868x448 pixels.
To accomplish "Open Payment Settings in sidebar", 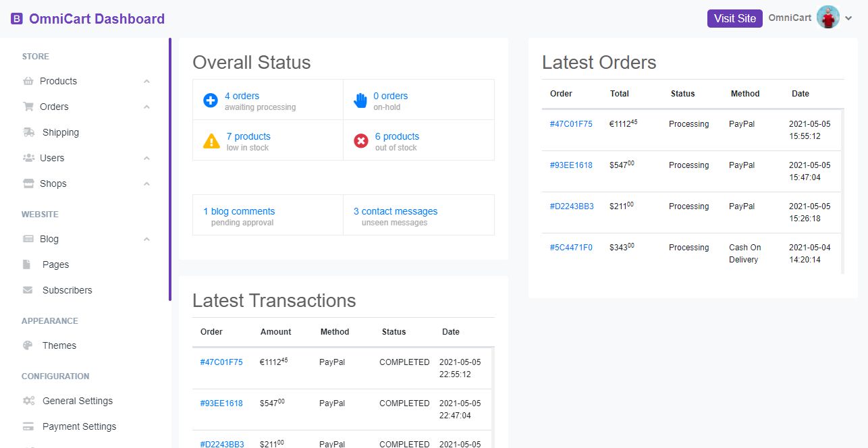I will tap(79, 426).
